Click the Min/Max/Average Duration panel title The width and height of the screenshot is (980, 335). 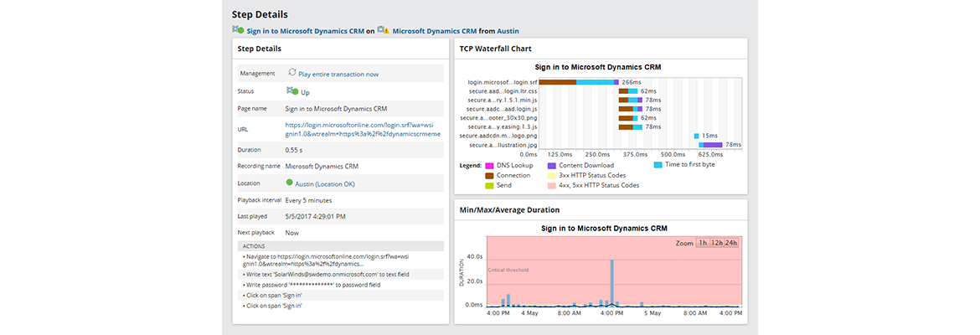pos(509,210)
